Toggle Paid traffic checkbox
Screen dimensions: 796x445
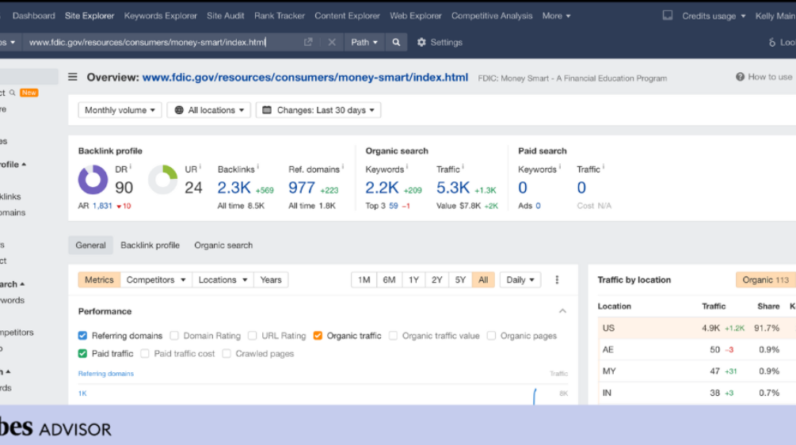click(83, 353)
